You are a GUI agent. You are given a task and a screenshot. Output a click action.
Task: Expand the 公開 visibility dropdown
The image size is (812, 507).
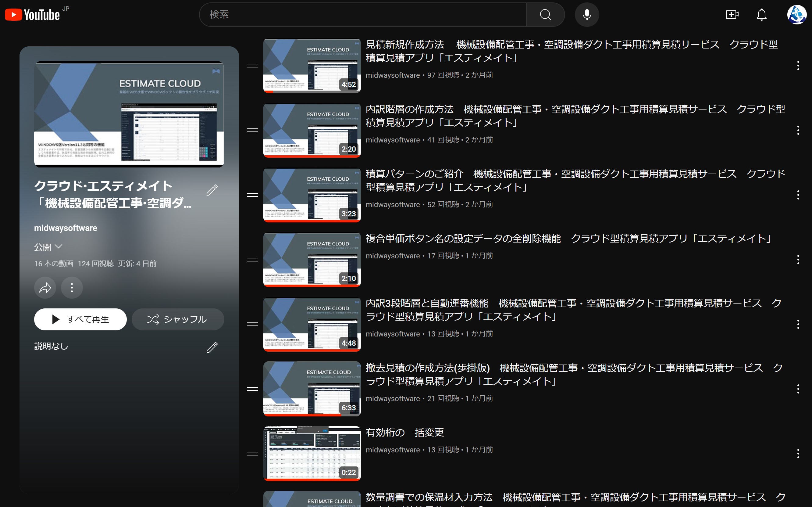click(48, 247)
